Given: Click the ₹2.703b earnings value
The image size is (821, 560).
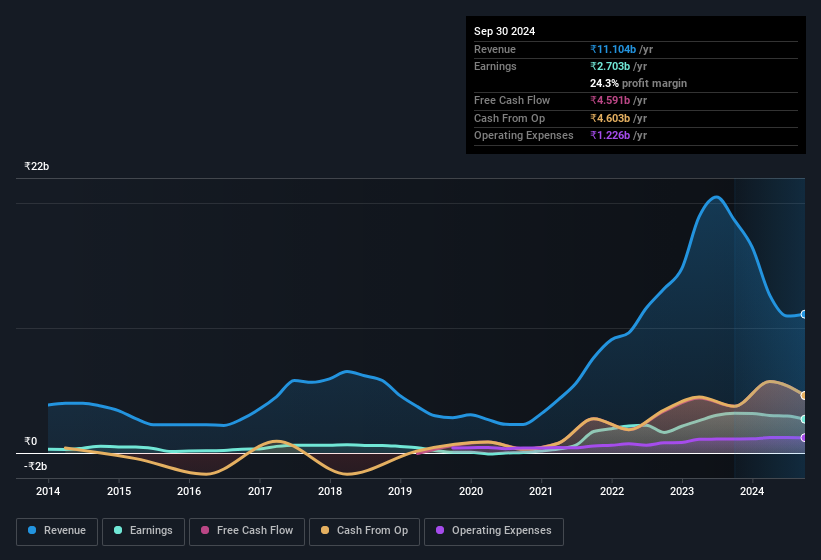Looking at the screenshot, I should [x=610, y=66].
